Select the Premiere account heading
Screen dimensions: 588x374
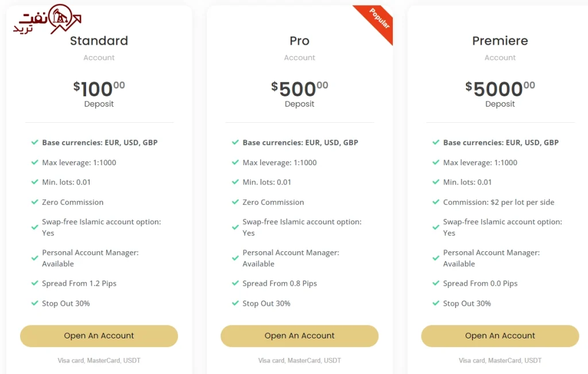(500, 41)
